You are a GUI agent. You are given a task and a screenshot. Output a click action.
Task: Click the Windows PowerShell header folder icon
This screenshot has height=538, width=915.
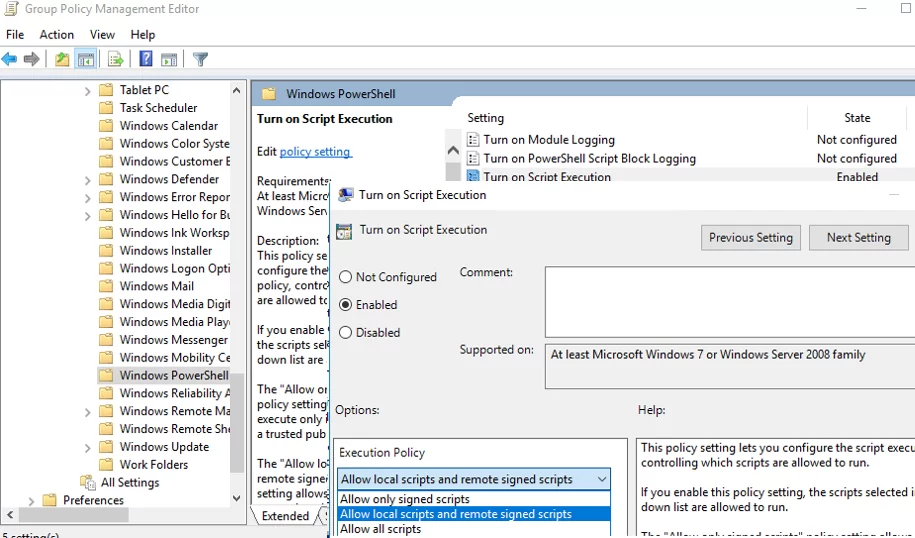[269, 94]
